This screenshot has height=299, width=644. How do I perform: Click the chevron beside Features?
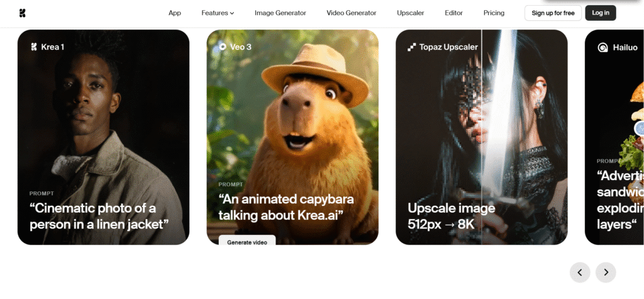[x=232, y=13]
